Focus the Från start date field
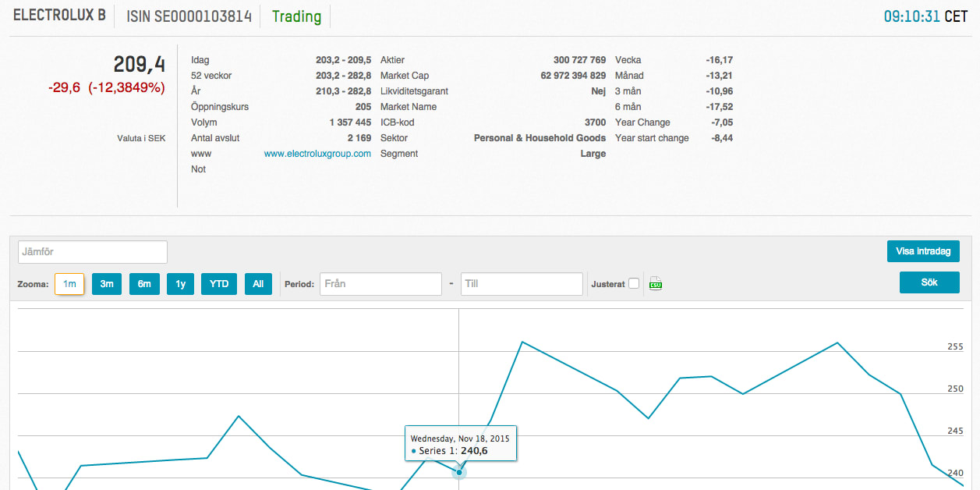 [x=380, y=284]
